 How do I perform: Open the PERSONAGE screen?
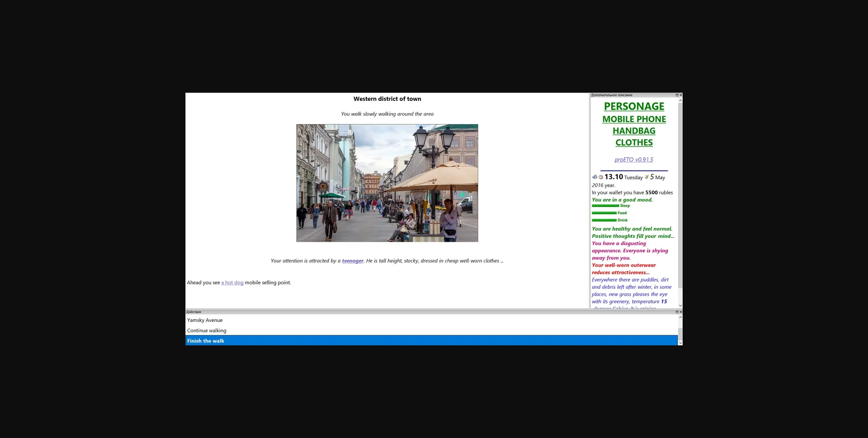tap(634, 106)
